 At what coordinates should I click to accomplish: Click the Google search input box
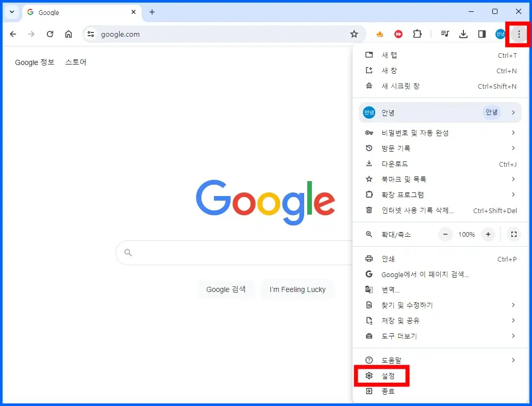click(234, 253)
